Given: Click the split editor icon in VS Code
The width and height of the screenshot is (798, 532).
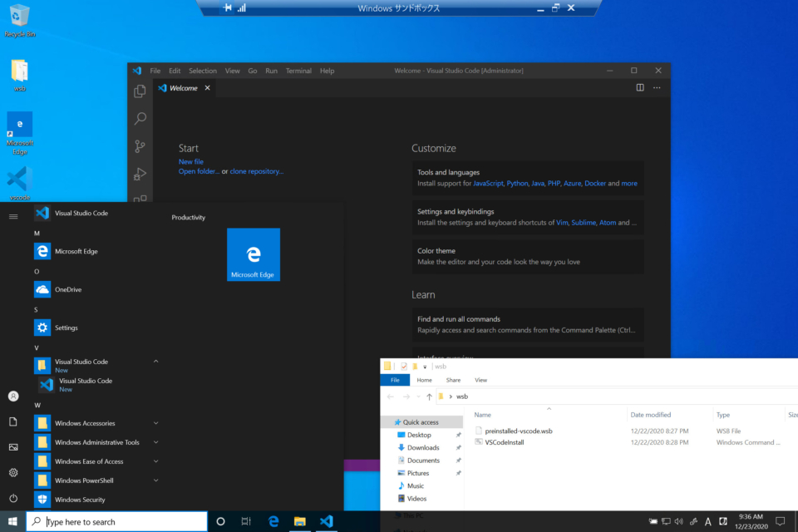Looking at the screenshot, I should point(640,87).
